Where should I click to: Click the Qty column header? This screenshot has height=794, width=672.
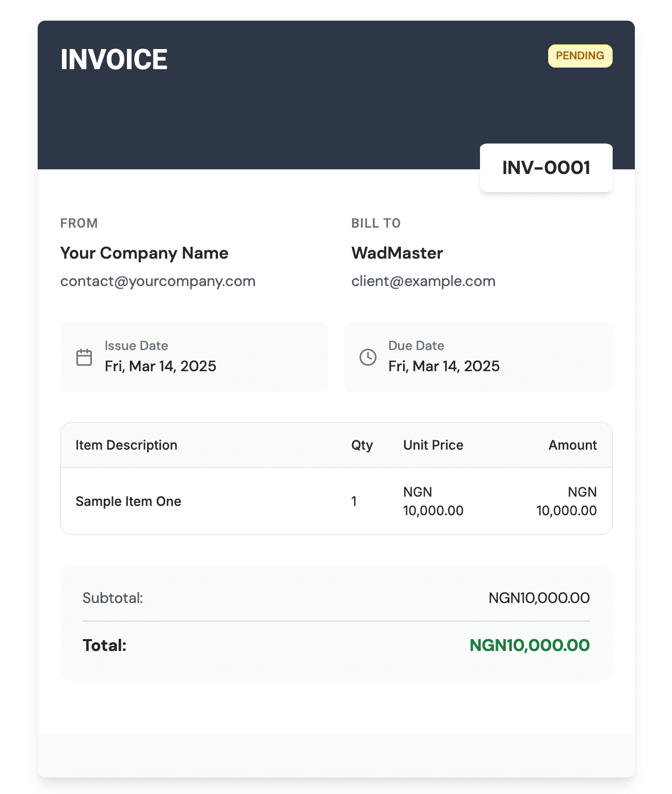point(362,445)
